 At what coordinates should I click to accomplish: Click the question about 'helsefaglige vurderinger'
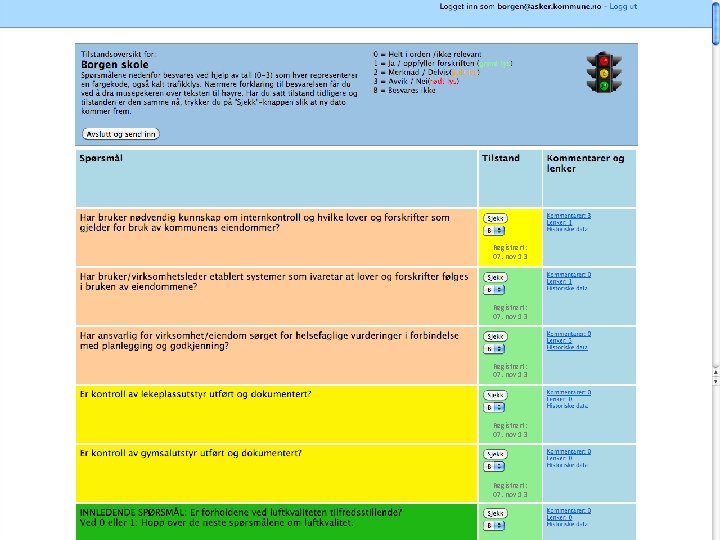coord(269,340)
